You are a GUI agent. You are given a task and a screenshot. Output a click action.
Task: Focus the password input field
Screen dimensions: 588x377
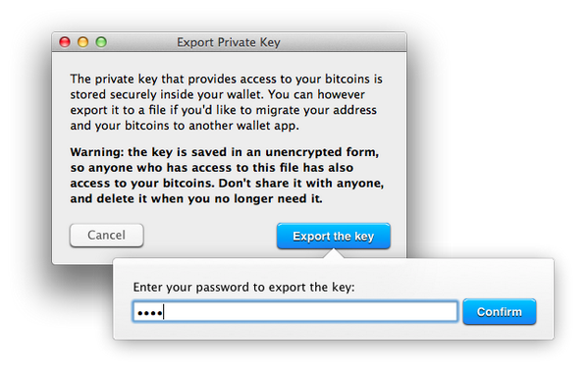[x=295, y=311]
